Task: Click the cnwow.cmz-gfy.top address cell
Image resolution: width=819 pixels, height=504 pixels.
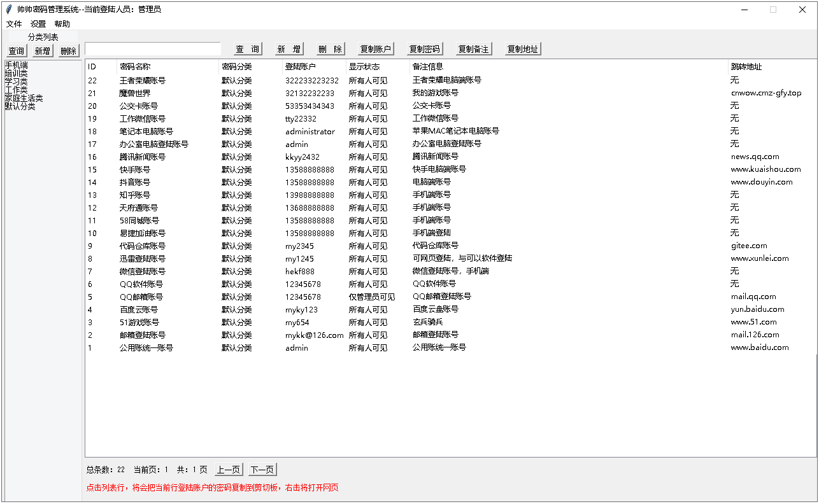Action: (x=766, y=93)
